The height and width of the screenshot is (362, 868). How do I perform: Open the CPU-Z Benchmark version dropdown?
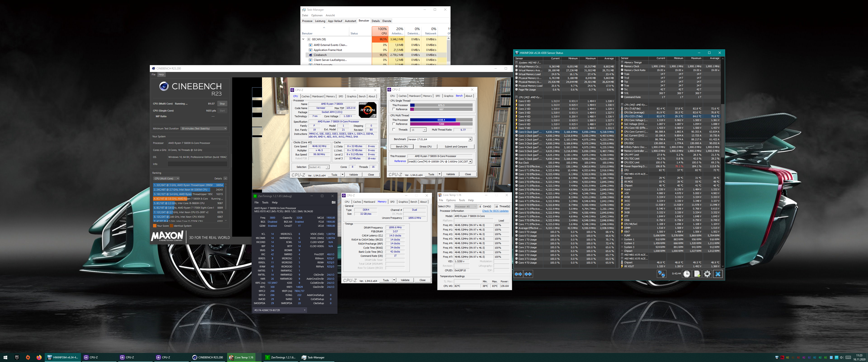(470, 139)
